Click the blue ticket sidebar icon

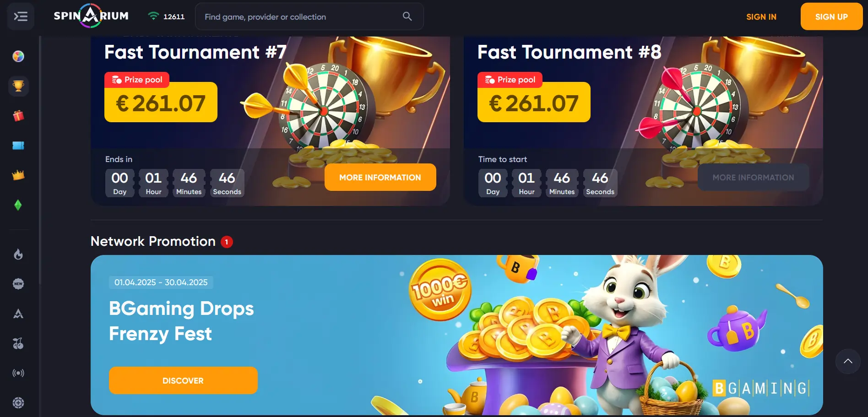18,146
